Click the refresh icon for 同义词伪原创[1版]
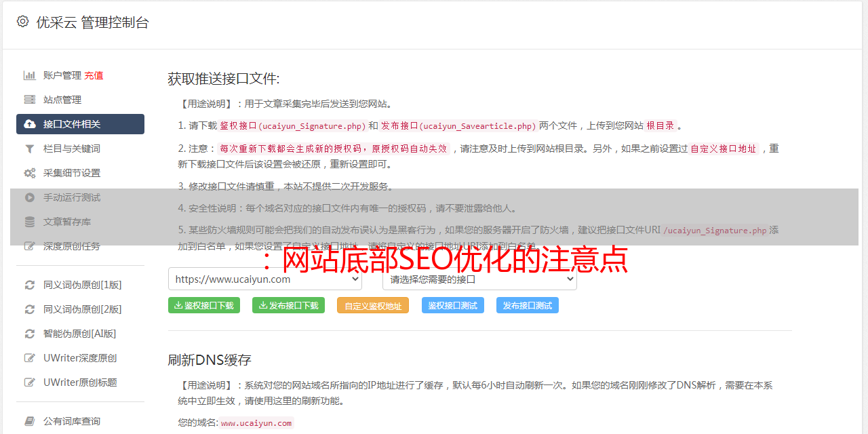The image size is (868, 434). coord(30,285)
